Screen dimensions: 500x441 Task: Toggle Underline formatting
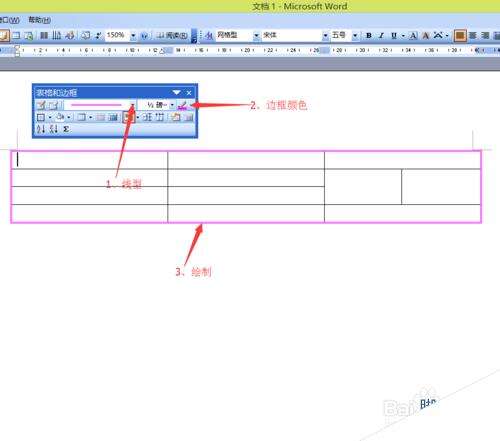click(394, 35)
